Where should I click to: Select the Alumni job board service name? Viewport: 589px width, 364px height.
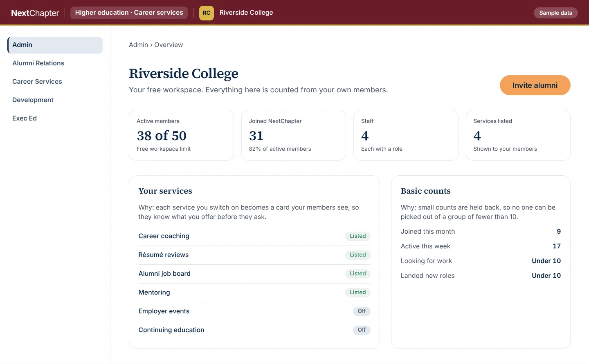[x=164, y=274]
